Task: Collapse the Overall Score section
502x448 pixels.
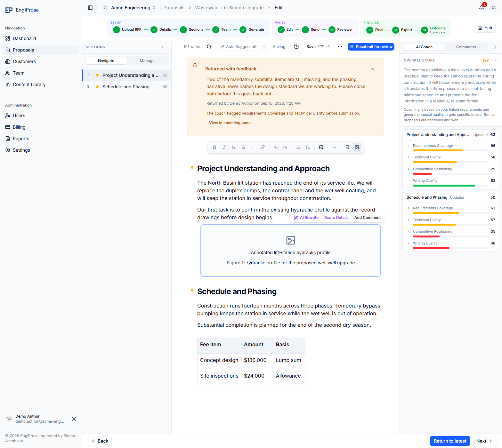Action: pos(496,60)
